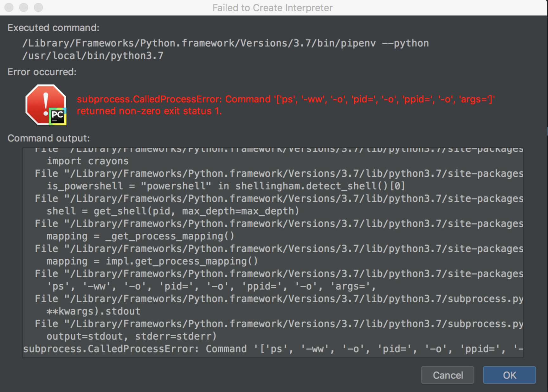Screen dimensions: 548x392
Task: Click the Cancel button
Action: (x=448, y=375)
